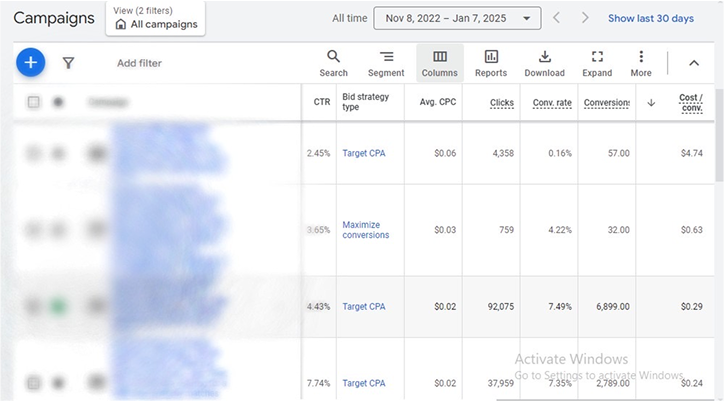Expand the table to full screen
The height and width of the screenshot is (401, 724).
pos(597,63)
